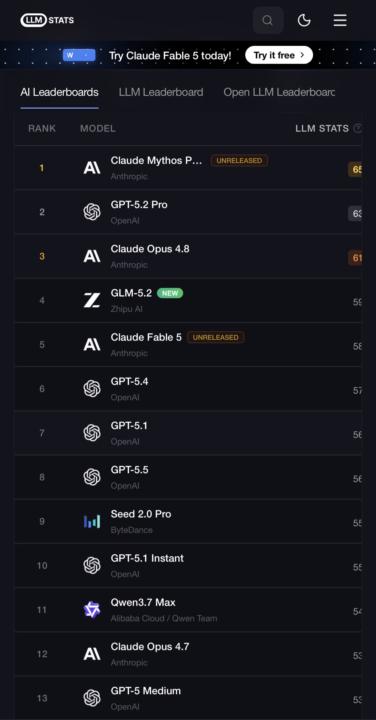Click the LLM STATS column info icon
Image resolution: width=376 pixels, height=720 pixels.
(358, 129)
